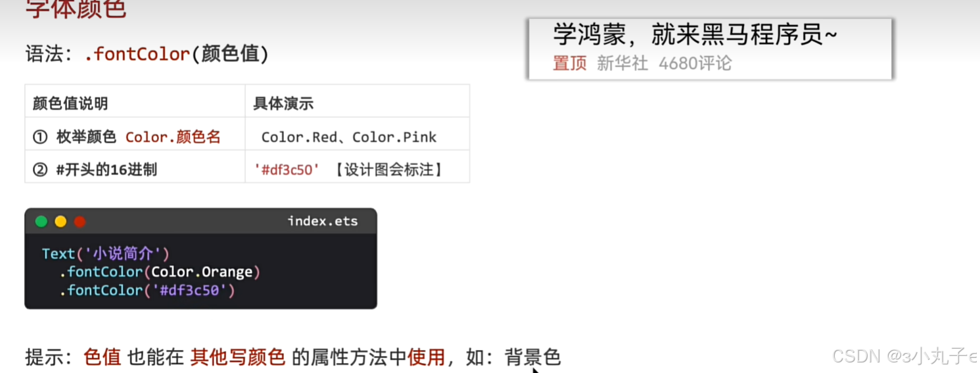The image size is (980, 373).
Task: Click the 颜色值说明 table header
Action: tap(70, 103)
